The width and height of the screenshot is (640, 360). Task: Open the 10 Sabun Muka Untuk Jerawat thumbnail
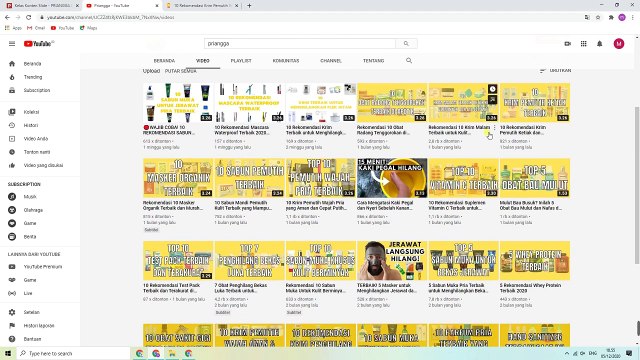click(x=178, y=102)
